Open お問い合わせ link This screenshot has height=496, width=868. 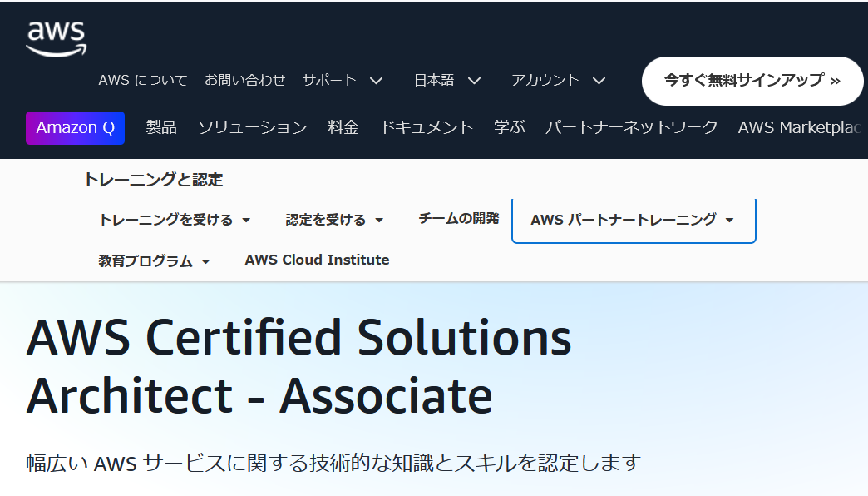click(x=244, y=81)
